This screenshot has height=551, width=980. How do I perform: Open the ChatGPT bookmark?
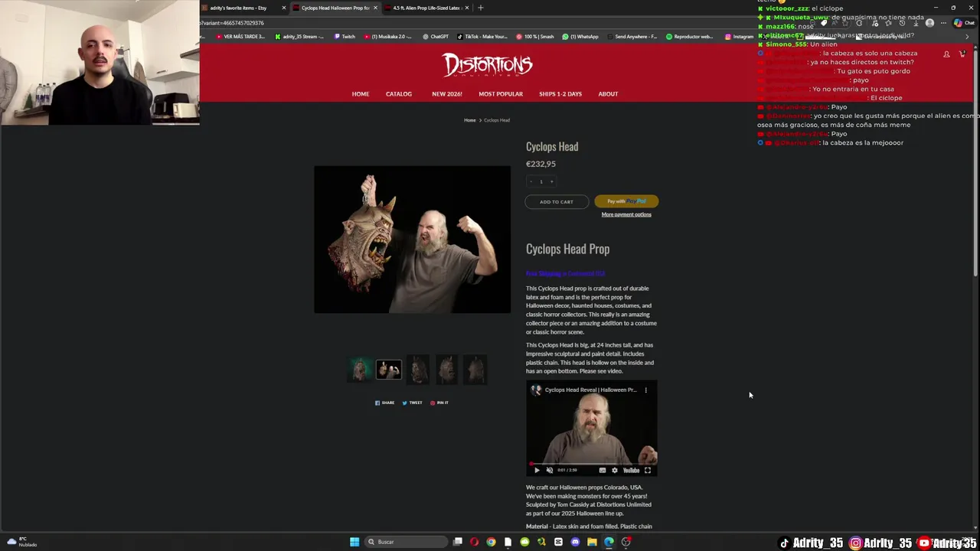(435, 37)
